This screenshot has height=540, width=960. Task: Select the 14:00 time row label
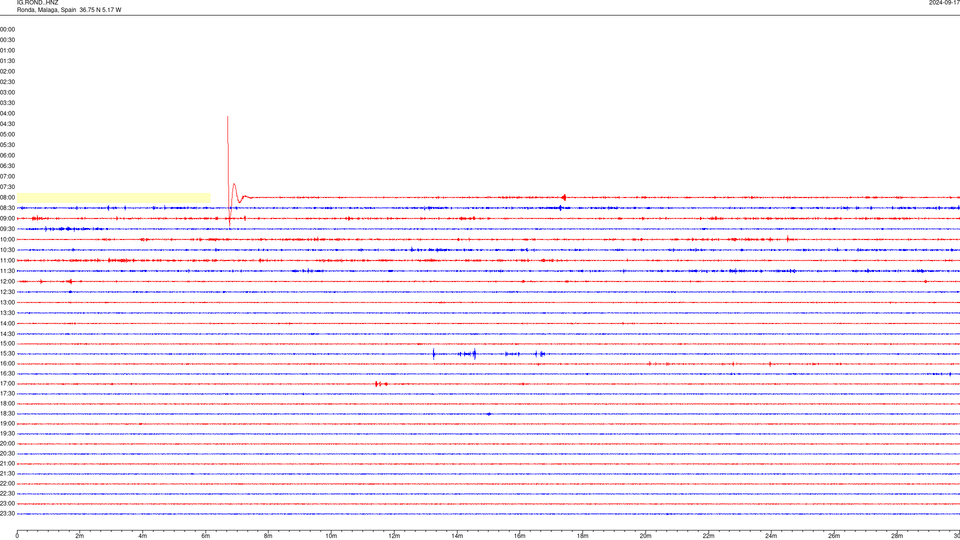[7, 323]
